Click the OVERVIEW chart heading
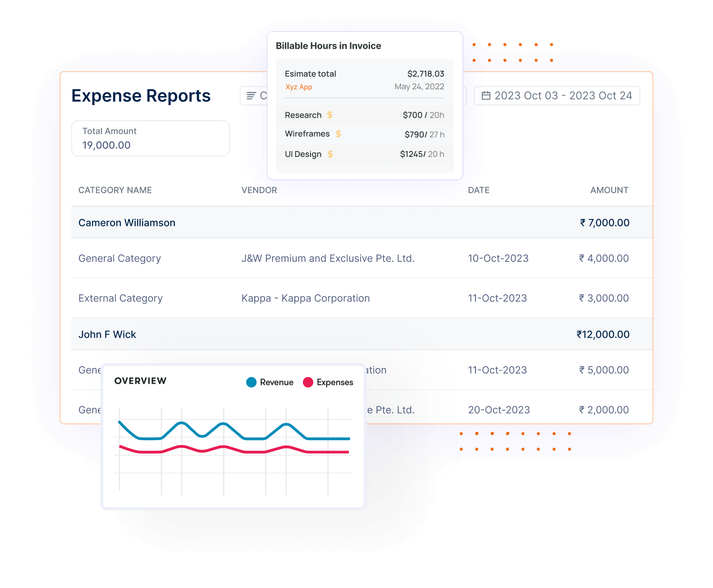Image resolution: width=713 pixels, height=588 pixels. coord(141,381)
